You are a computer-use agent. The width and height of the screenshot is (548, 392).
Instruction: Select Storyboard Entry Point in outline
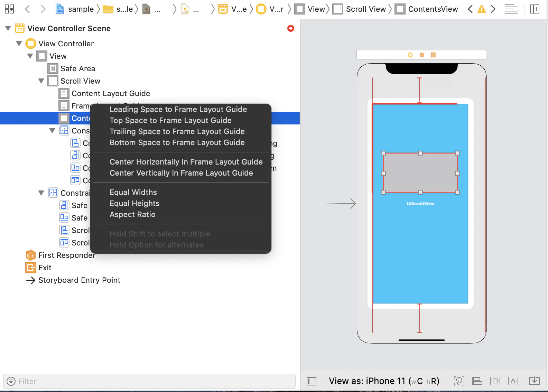coord(73,280)
